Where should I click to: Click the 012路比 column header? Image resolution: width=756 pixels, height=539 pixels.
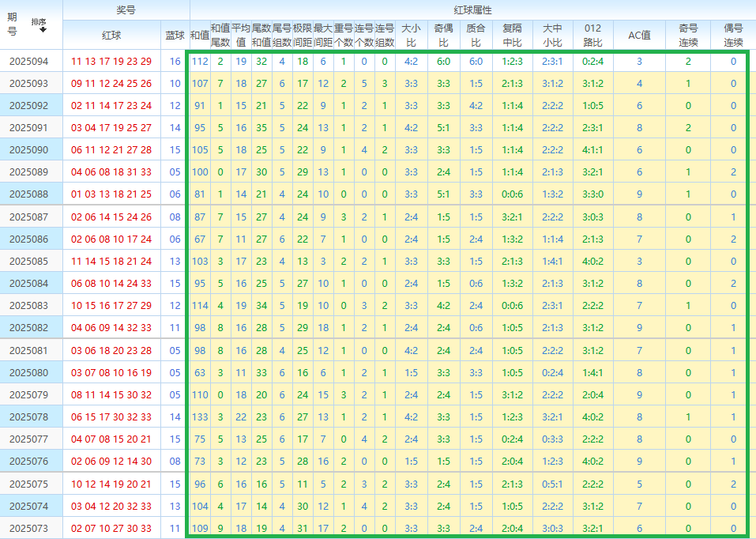pos(592,35)
